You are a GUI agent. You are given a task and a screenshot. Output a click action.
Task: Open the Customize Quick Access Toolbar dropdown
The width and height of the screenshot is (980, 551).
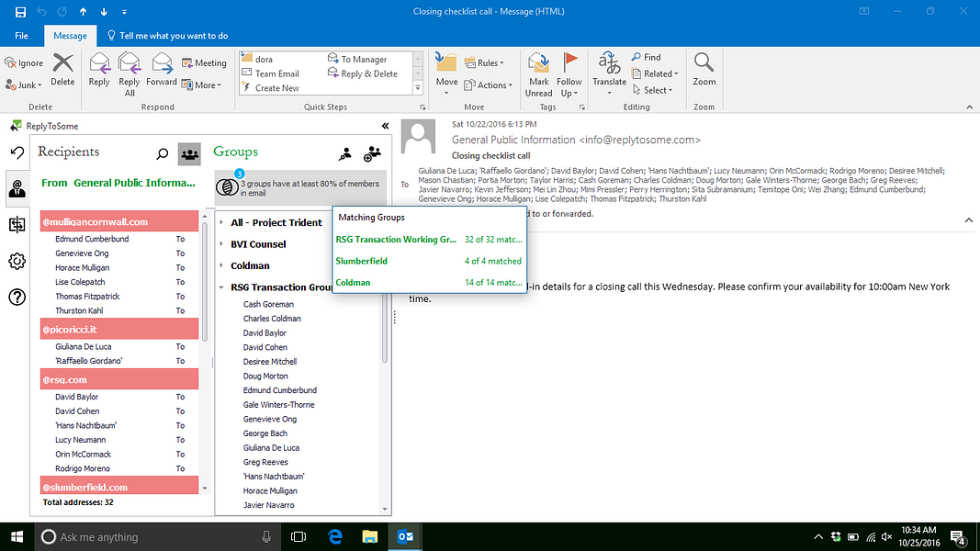click(124, 12)
